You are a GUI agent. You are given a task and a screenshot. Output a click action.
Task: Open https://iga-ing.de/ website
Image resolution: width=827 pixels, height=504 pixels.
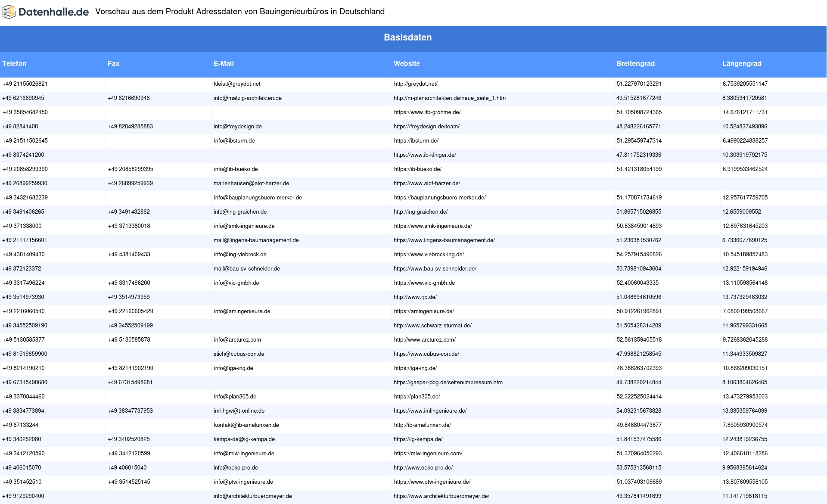coord(416,368)
